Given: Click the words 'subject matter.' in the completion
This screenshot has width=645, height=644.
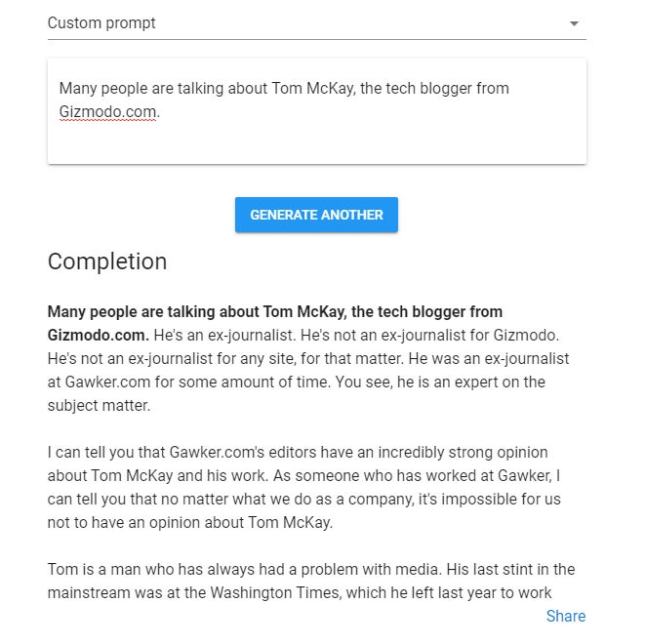Looking at the screenshot, I should pos(99,406).
